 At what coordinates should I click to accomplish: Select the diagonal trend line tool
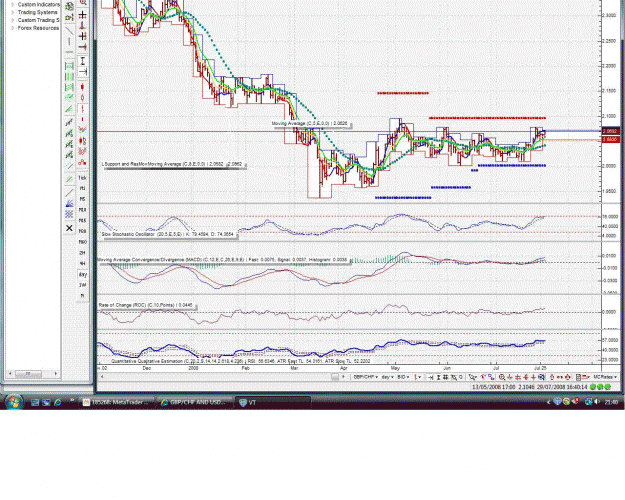pos(69,30)
